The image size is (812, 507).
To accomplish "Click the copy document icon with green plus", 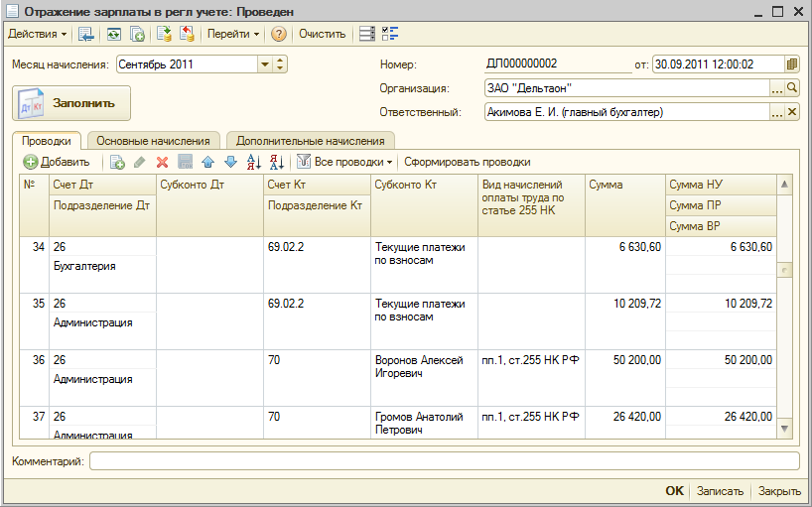I will click(137, 34).
